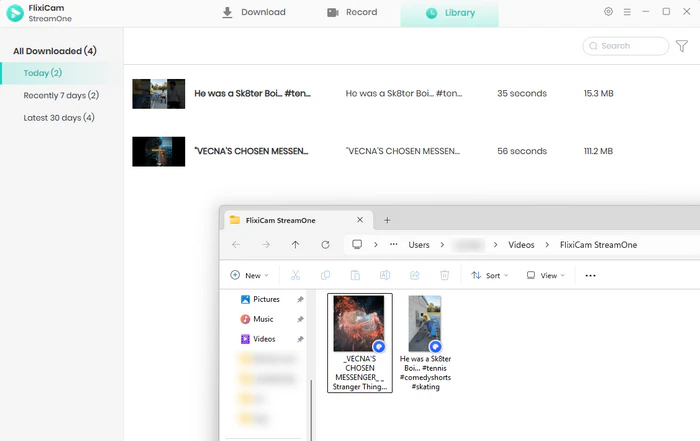Image resolution: width=700 pixels, height=441 pixels.
Task: Add a new Explorer tab
Action: pyautogui.click(x=387, y=220)
